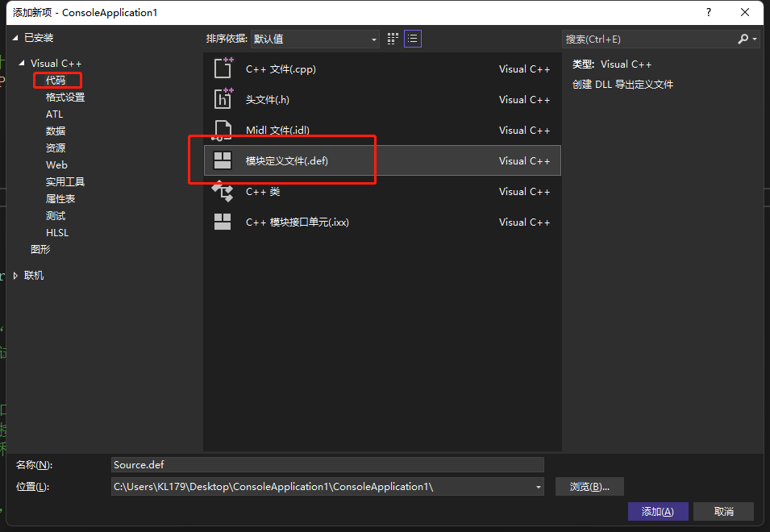Image resolution: width=770 pixels, height=532 pixels.
Task: Open the 排序依据 sort dropdown
Action: click(x=314, y=39)
